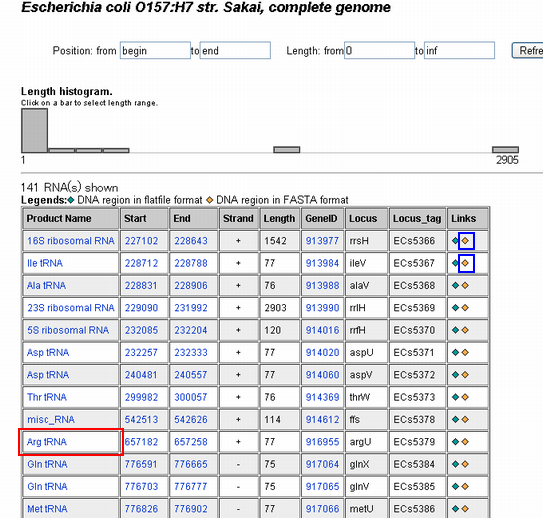The height and width of the screenshot is (518, 543).
Task: Select the middle histogram bar
Action: (286, 150)
